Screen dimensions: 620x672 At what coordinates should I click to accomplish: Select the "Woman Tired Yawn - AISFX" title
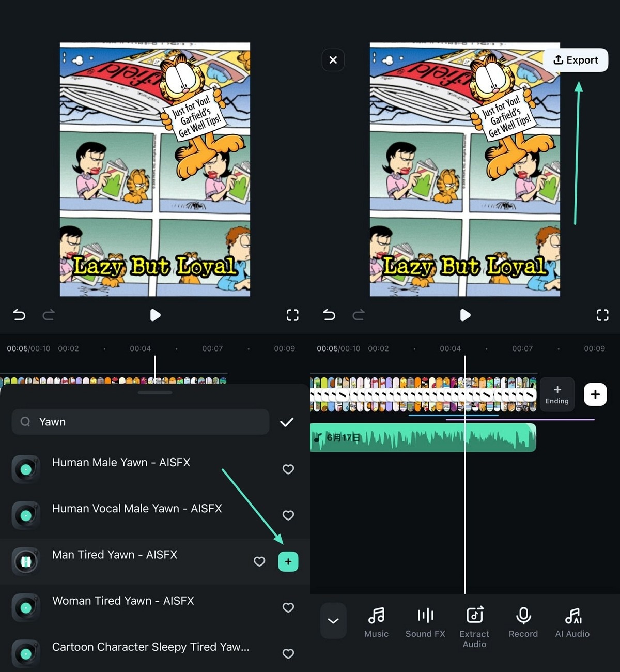(x=123, y=601)
